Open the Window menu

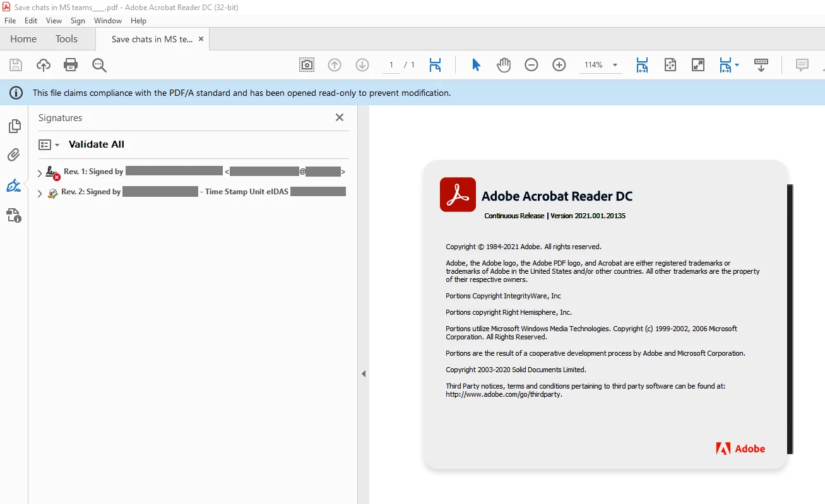click(x=108, y=21)
